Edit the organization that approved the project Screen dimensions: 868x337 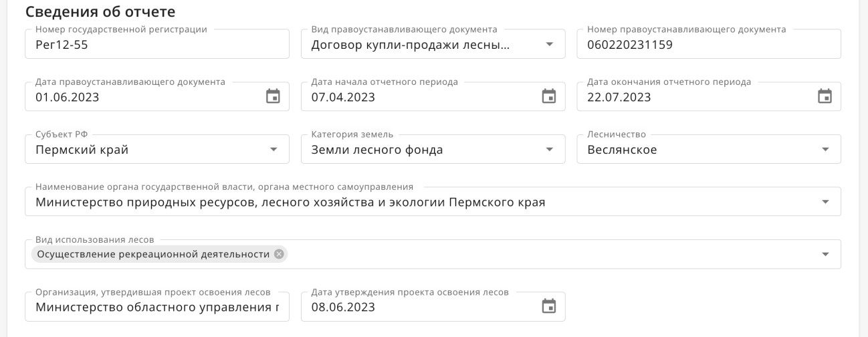(x=157, y=306)
